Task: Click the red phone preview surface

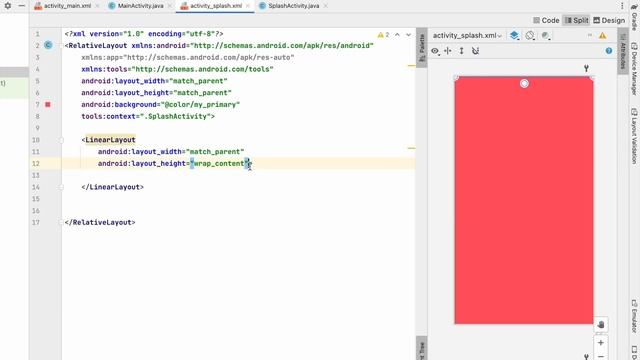Action: pos(524,200)
